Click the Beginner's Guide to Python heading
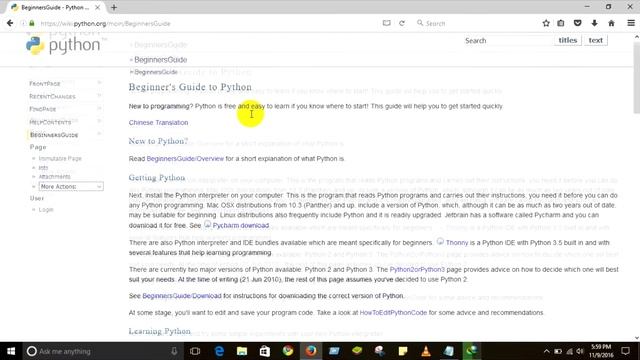The image size is (640, 360). (190, 87)
